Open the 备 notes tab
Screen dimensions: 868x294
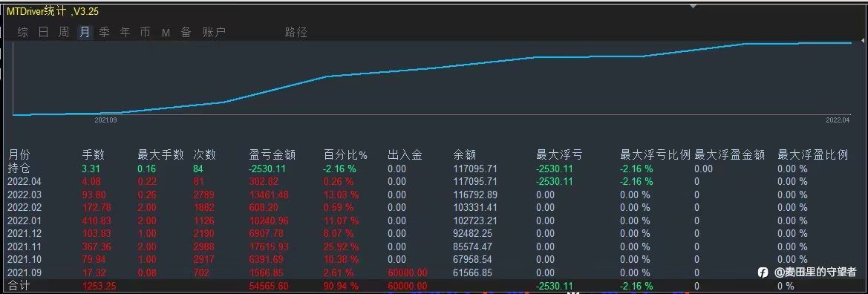186,32
